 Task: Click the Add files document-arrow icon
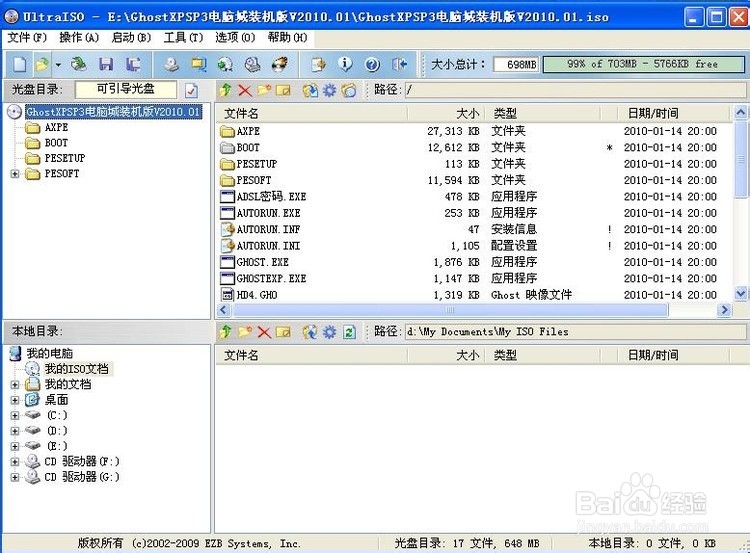point(318,64)
